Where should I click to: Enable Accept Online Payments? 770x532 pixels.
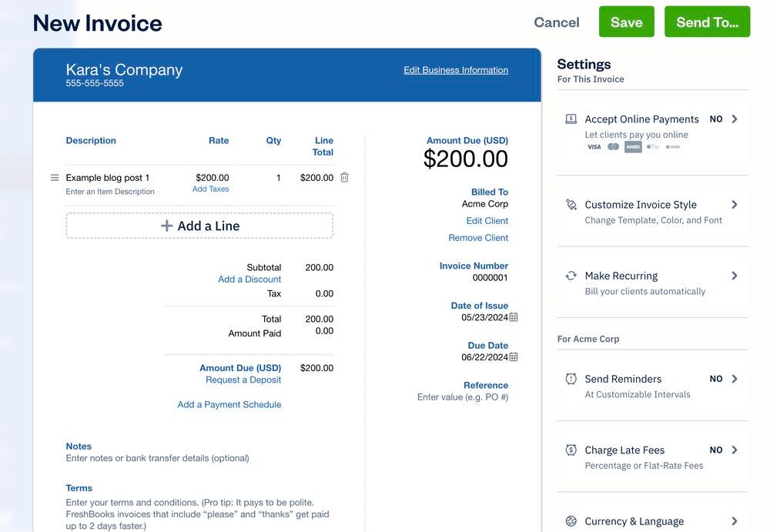coord(716,119)
